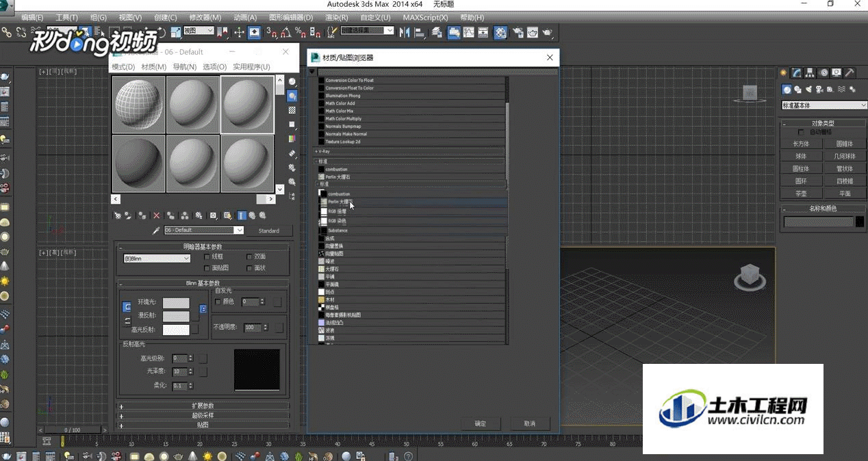Click the teapot Render Production icon

548,31
